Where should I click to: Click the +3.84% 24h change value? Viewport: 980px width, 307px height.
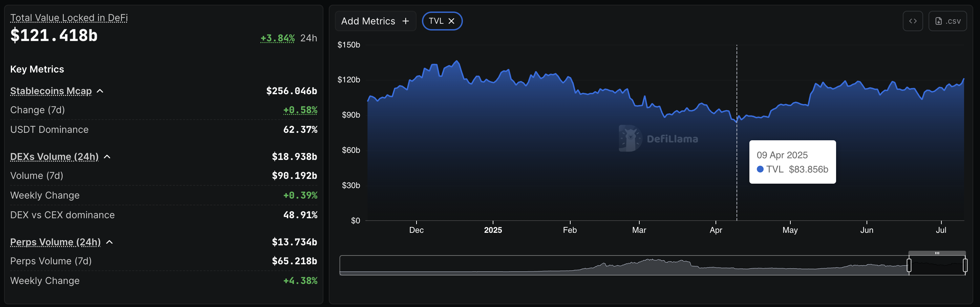[x=277, y=38]
